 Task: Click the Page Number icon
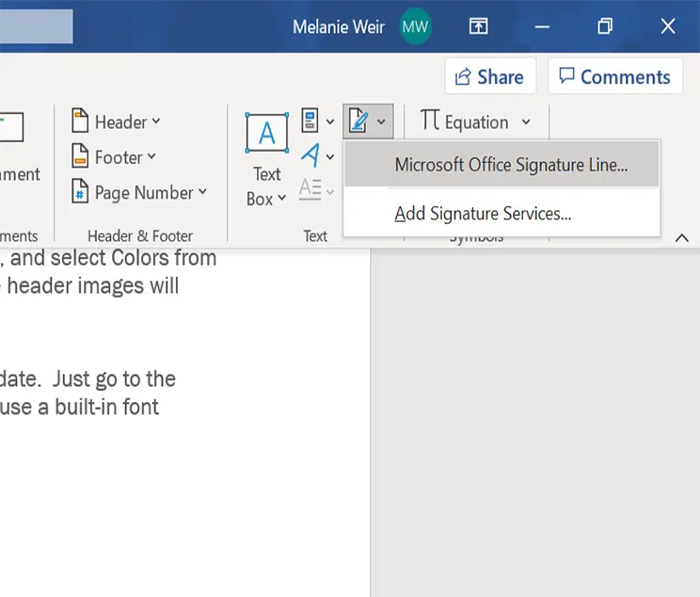click(x=80, y=191)
